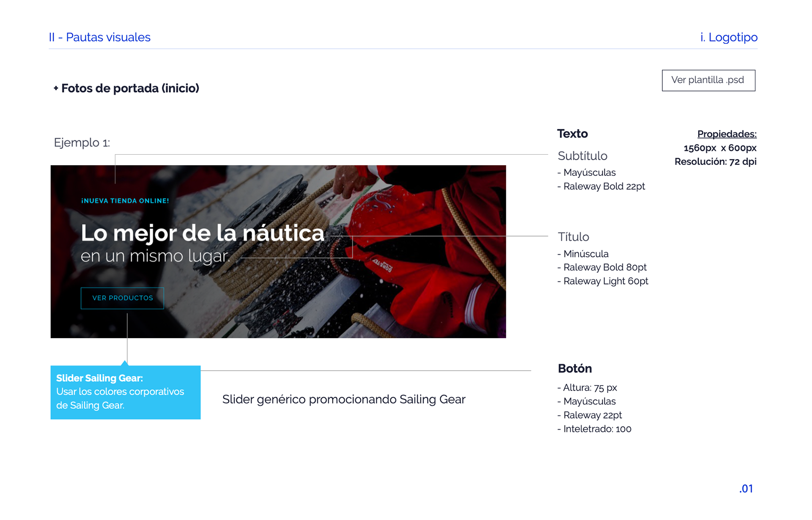Click the '¡NUEVA TIENDA ONLINE!' subtitle text
This screenshot has height=520, width=812.
[x=125, y=201]
